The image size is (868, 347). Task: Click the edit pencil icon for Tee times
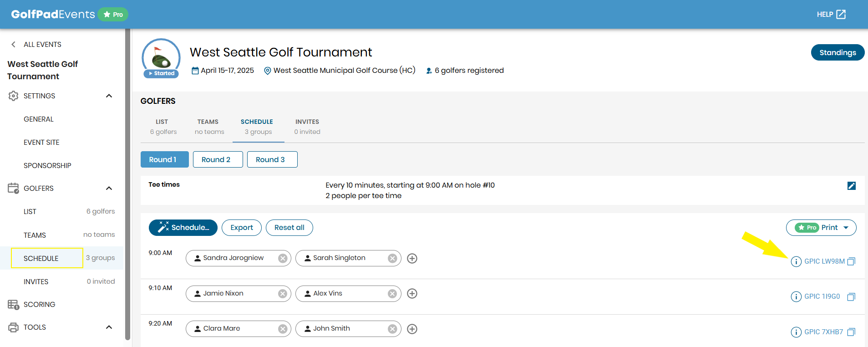852,186
